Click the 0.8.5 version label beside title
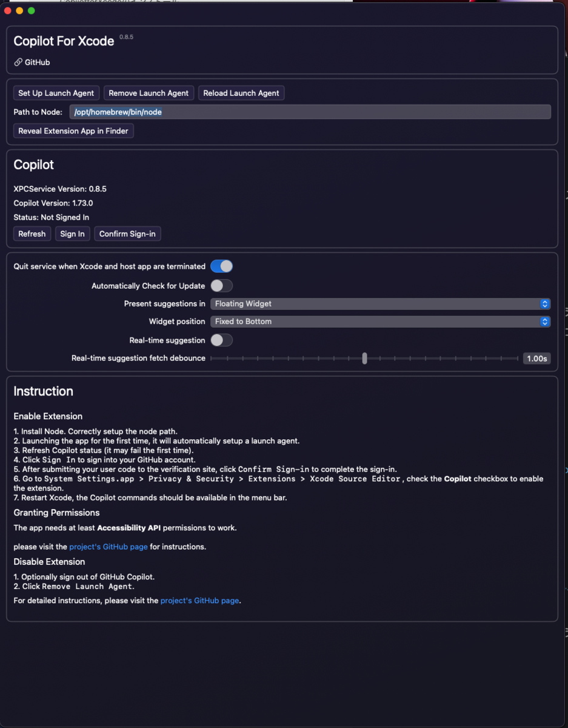This screenshot has width=568, height=728. click(x=126, y=37)
